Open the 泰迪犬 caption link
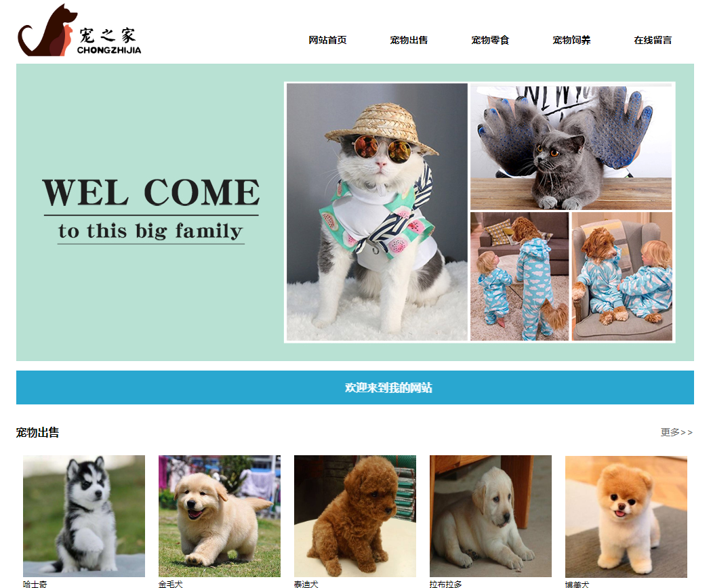 pos(306,584)
